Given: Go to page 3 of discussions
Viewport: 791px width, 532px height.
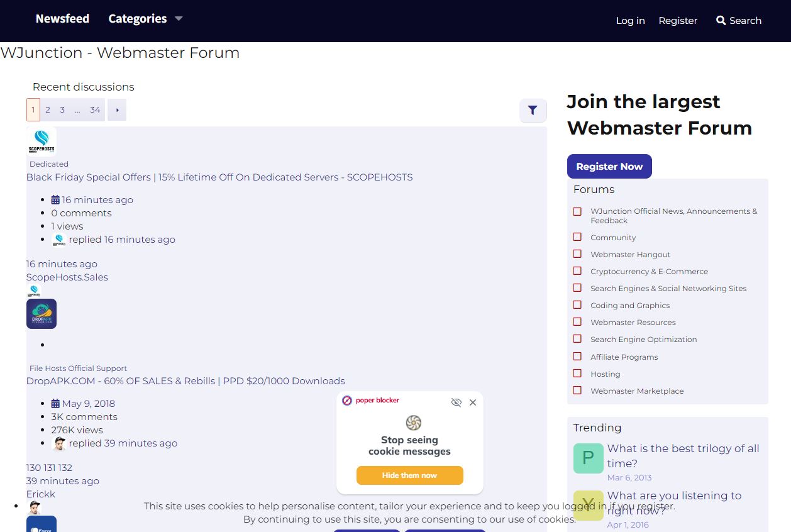Looking at the screenshot, I should 62,110.
